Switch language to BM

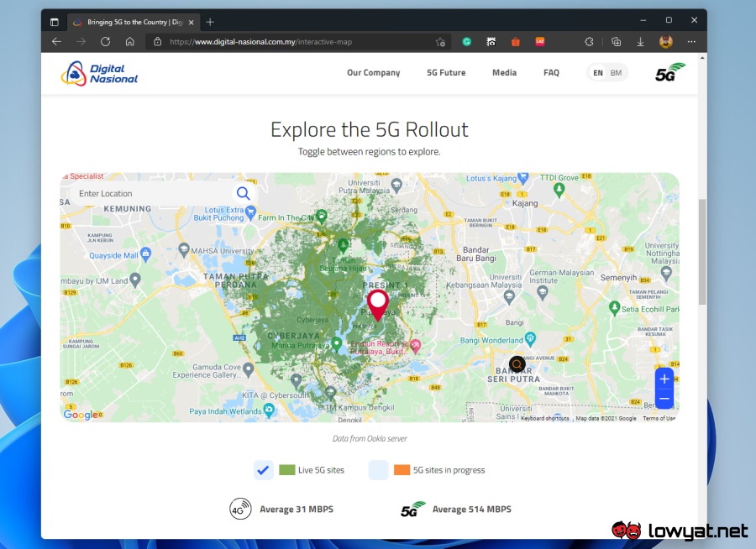[x=616, y=73]
